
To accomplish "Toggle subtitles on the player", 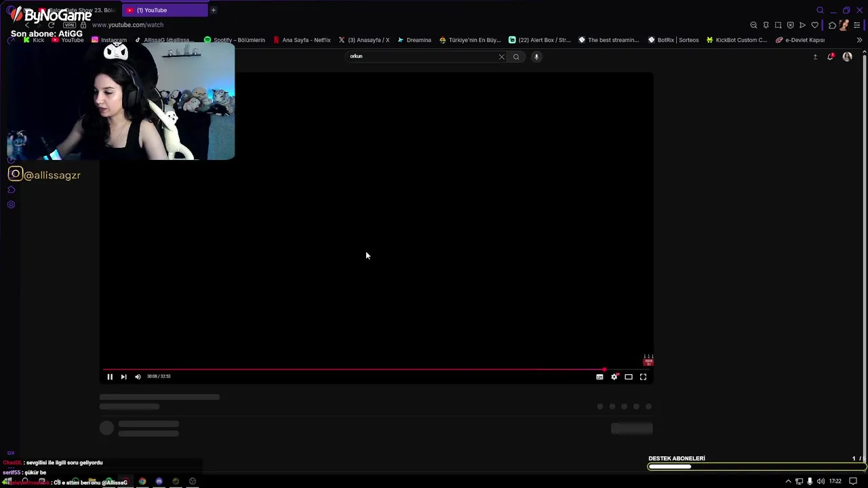I will pos(599,377).
